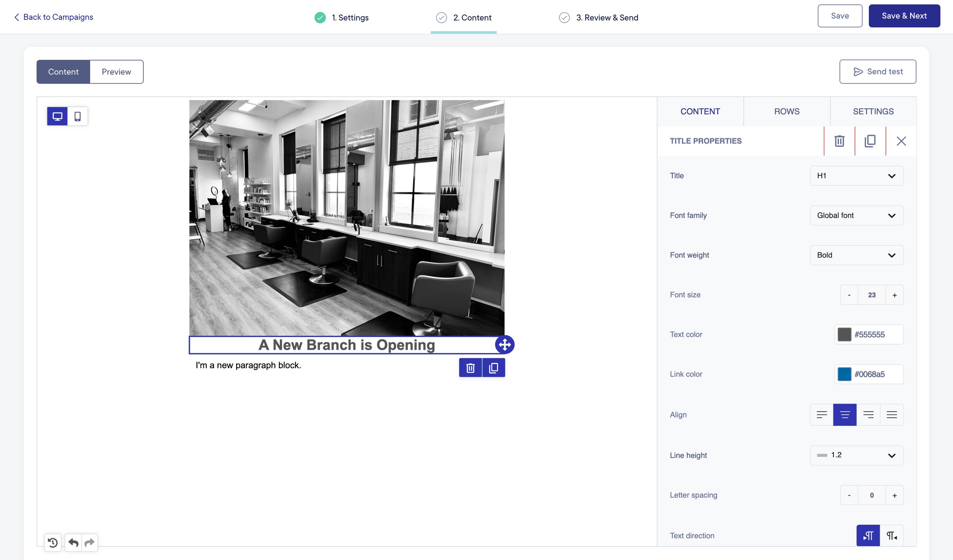Screen dimensions: 953x560
Task: Click undo arrow icon
Action: pyautogui.click(x=73, y=542)
